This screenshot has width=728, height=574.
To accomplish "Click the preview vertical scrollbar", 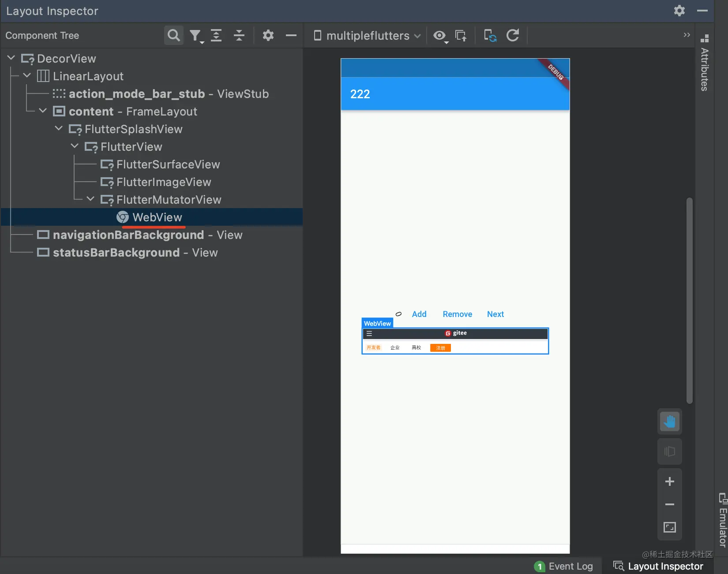I will [x=689, y=300].
